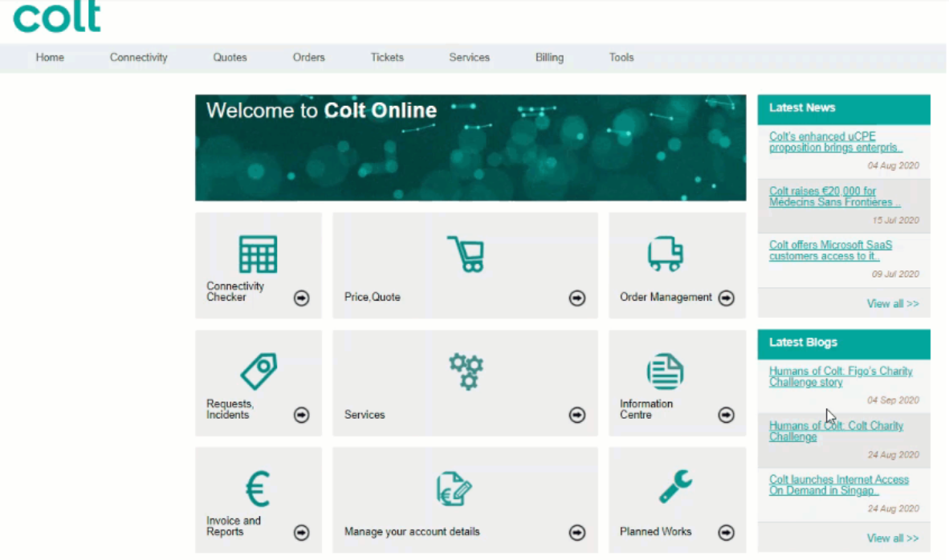This screenshot has height=560, width=949.
Task: Click the Order Management label
Action: [x=666, y=298]
